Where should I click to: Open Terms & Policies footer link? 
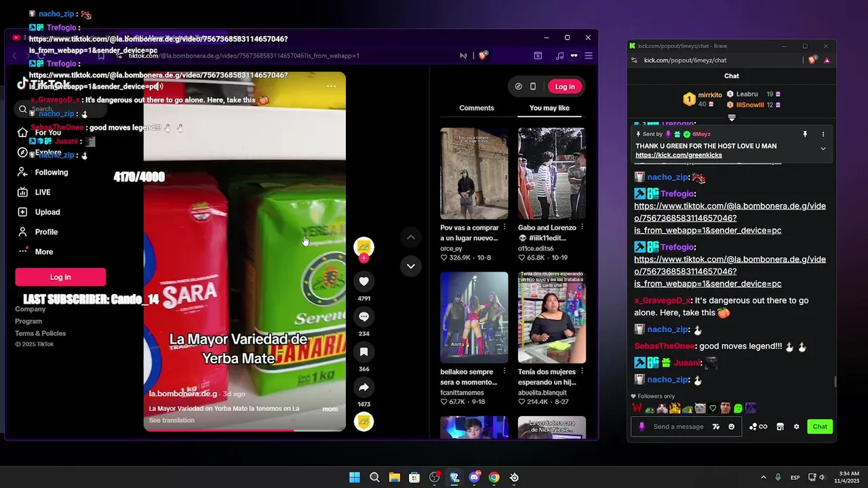tap(41, 333)
